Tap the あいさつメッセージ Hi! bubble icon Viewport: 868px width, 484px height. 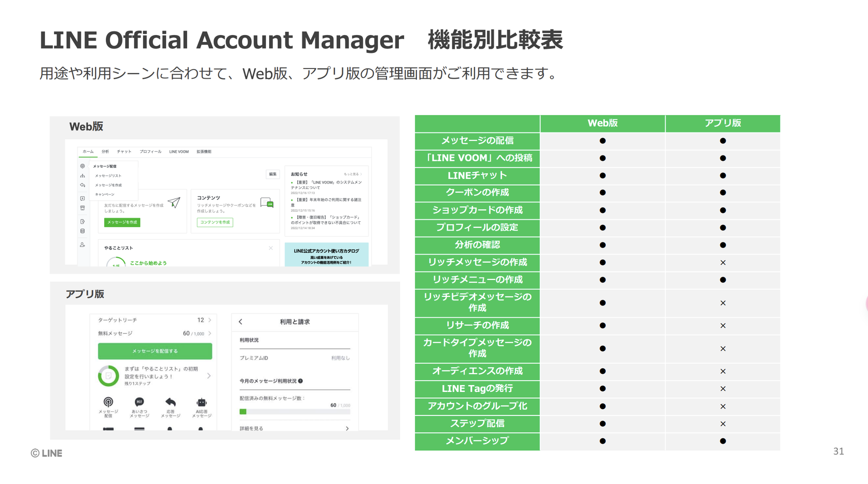click(139, 402)
